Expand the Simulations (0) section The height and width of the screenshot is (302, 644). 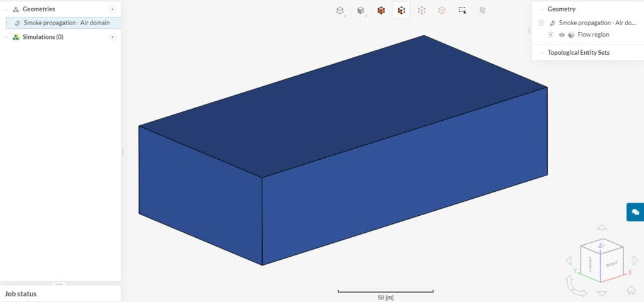coord(6,37)
